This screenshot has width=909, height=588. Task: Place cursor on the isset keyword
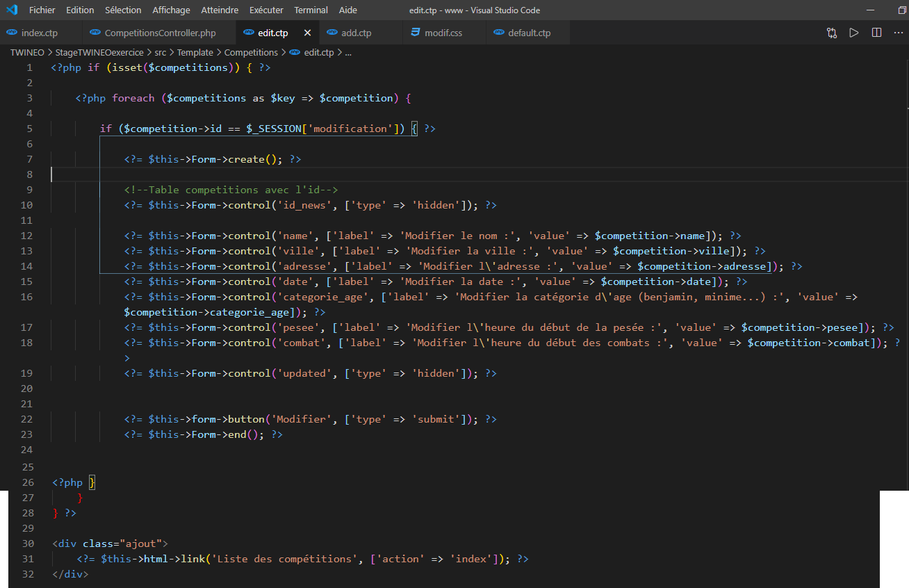pyautogui.click(x=127, y=67)
